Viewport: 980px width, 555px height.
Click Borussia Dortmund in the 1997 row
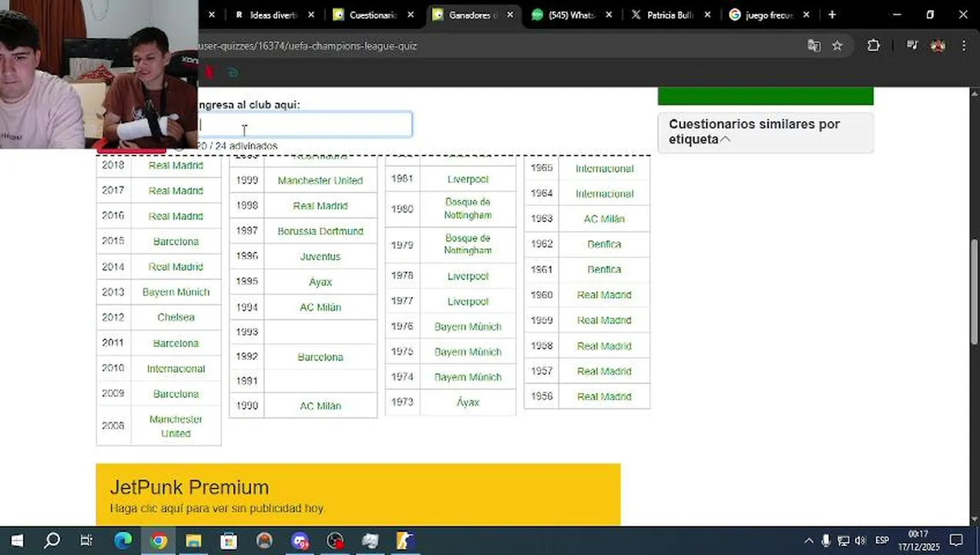coord(321,231)
